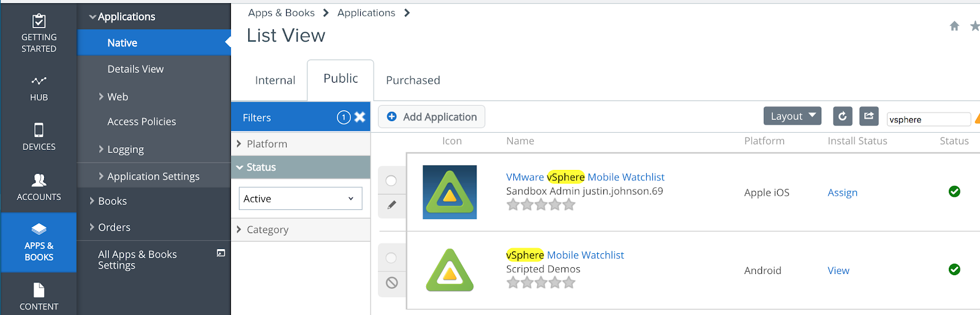Expand the Orders section
The height and width of the screenshot is (315, 980).
[x=92, y=227]
